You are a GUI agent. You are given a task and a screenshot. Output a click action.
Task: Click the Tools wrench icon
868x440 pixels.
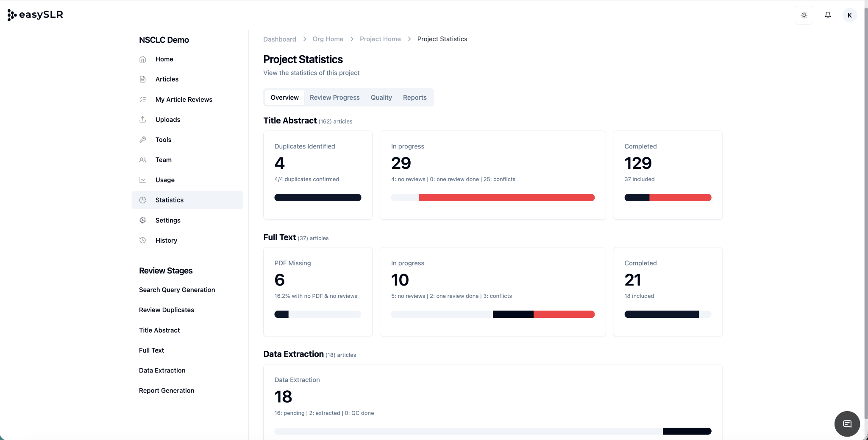[x=143, y=140]
